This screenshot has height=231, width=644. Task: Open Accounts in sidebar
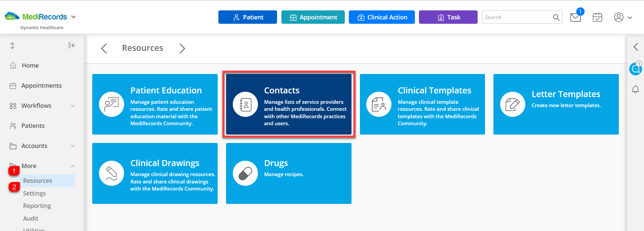34,146
